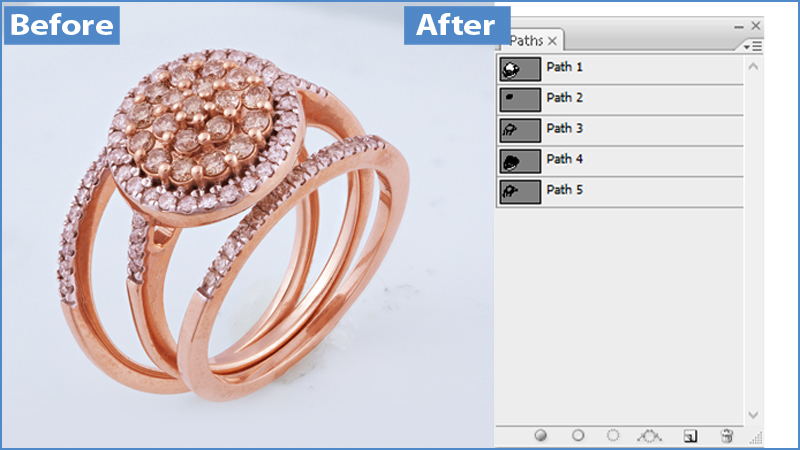
Task: Click Fill path with foreground color icon
Action: coord(541,436)
